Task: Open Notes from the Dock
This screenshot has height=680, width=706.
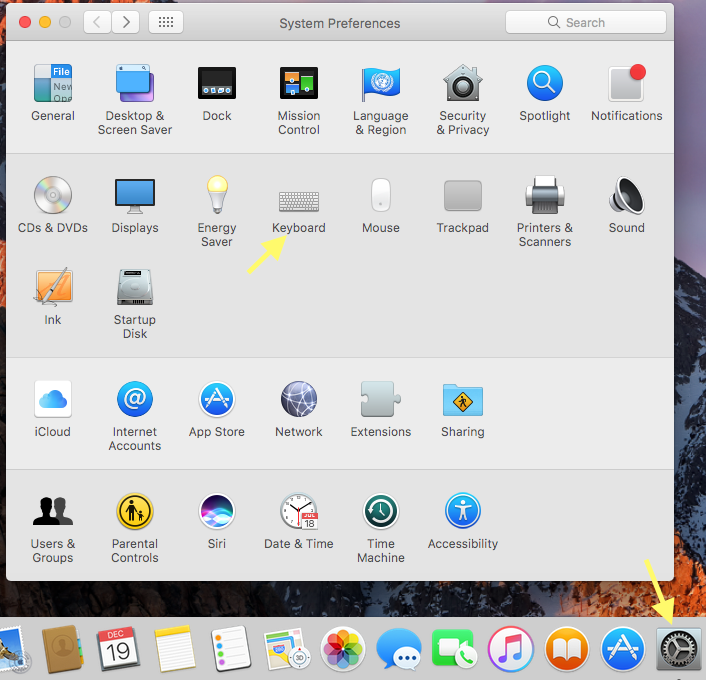Action: (174, 649)
